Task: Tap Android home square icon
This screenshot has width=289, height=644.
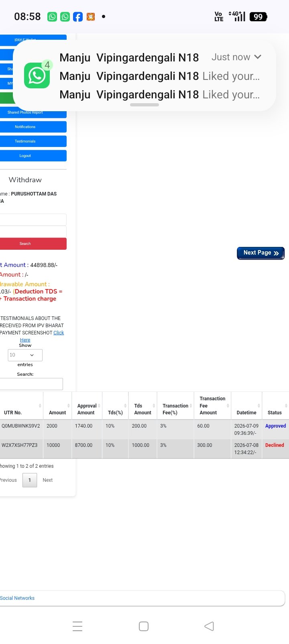Action: [x=144, y=626]
